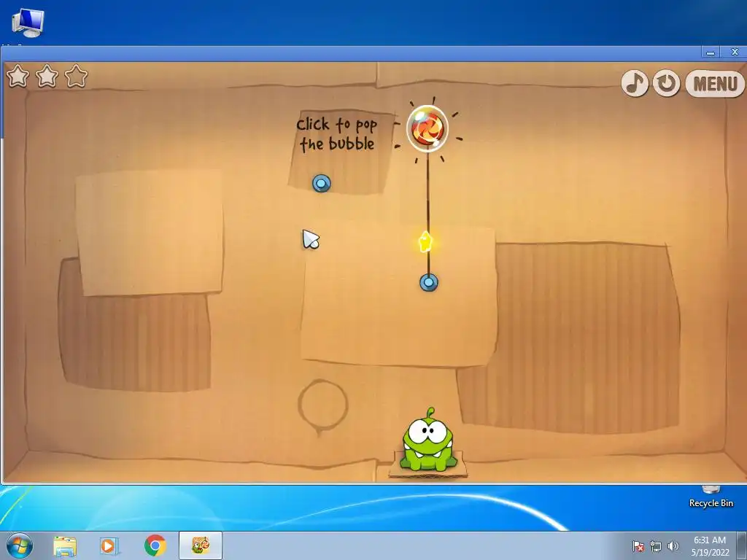The image size is (747, 560).
Task: Open File Explorer from the taskbar
Action: [65, 545]
